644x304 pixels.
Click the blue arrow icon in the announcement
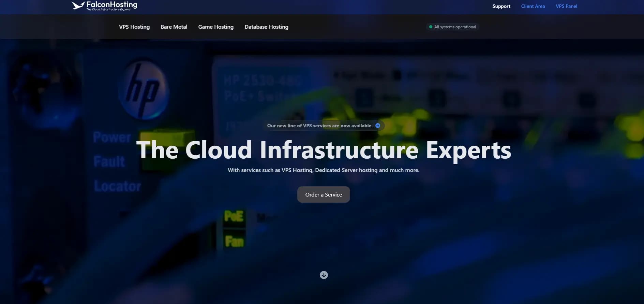378,126
